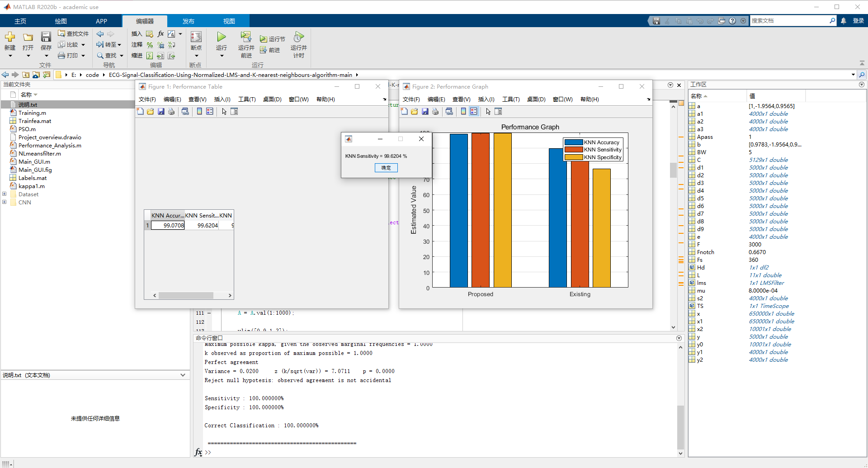Viewport: 868px width, 468px height.
Task: Click the Search Documentation (搜索文档) field
Action: click(x=789, y=21)
